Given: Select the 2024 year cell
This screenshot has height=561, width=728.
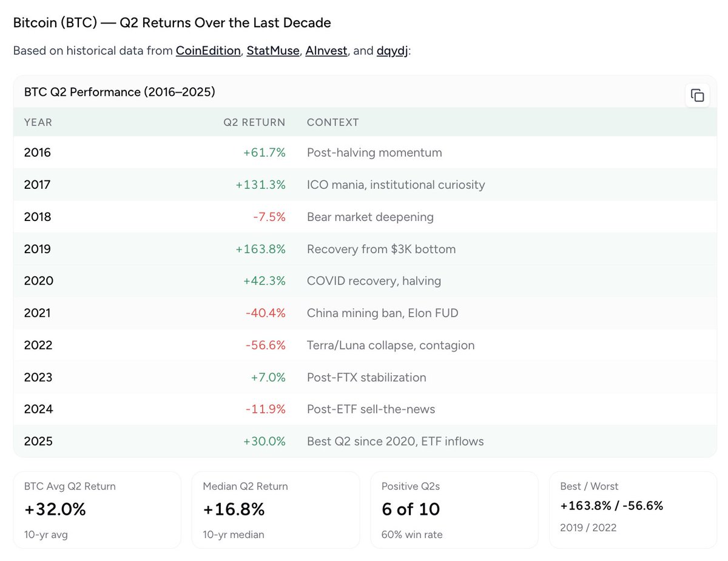Looking at the screenshot, I should tap(38, 409).
